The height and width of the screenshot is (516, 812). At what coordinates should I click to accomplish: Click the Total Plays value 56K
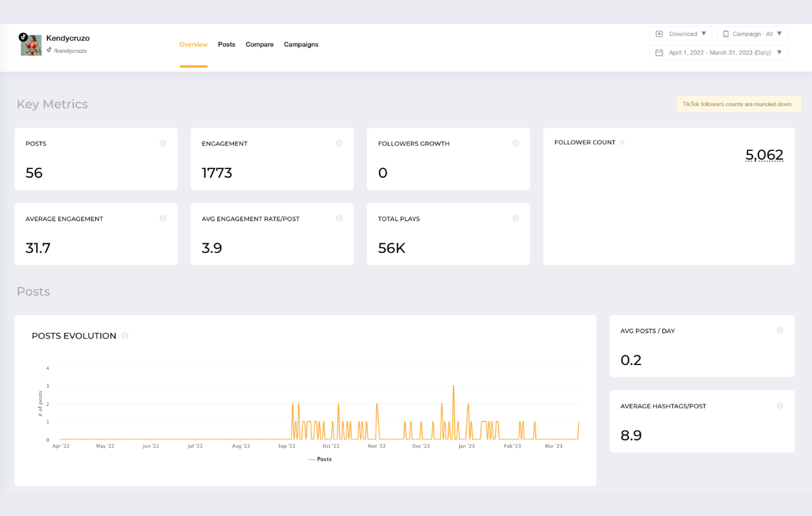click(392, 248)
